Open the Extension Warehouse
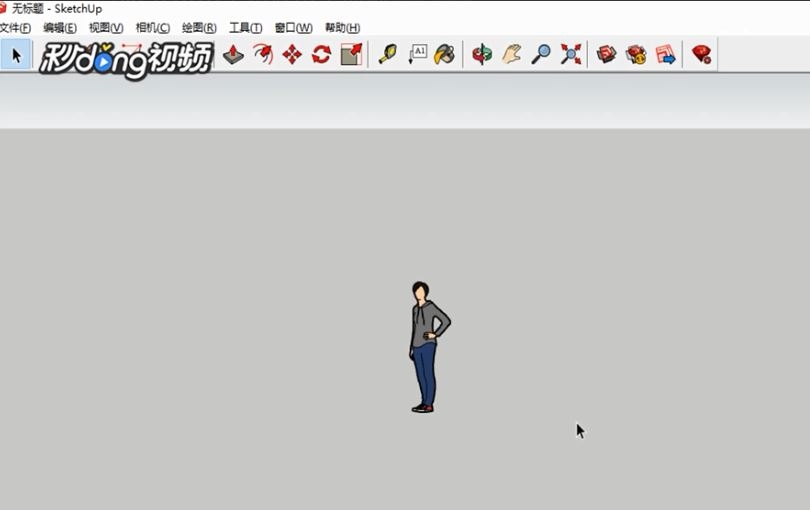The image size is (810, 510). point(636,54)
